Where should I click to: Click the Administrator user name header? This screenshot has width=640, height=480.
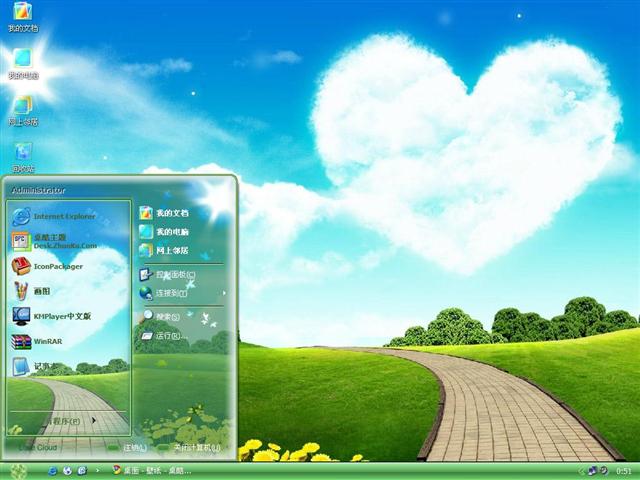(38, 190)
